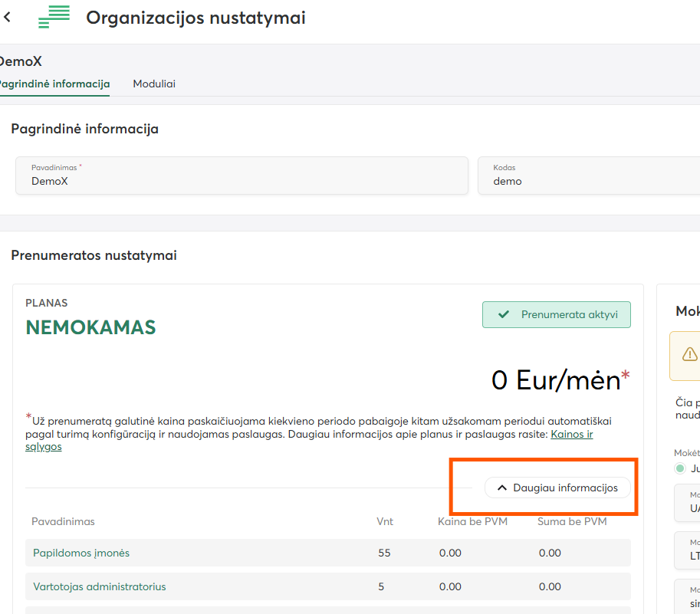Switch to the Moduliai tab
This screenshot has height=614, width=700.
click(x=154, y=84)
